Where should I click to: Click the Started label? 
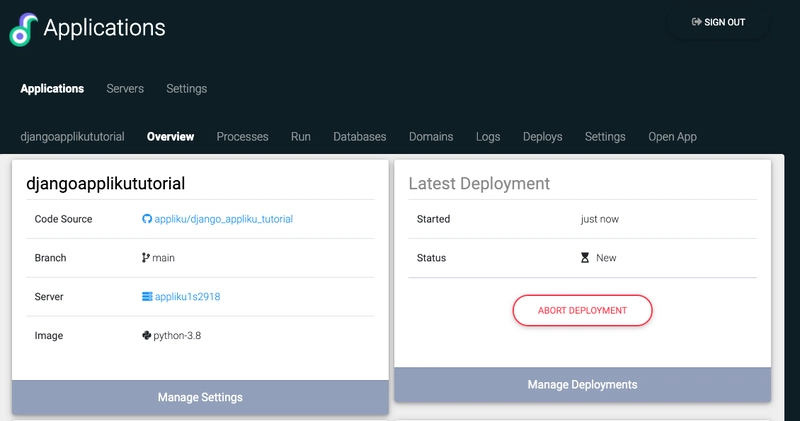click(433, 219)
